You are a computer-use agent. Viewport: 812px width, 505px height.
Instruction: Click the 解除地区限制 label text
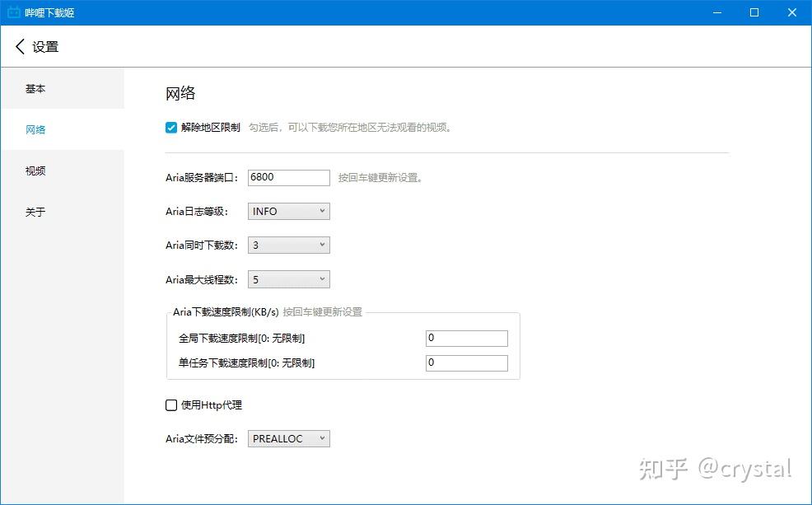coord(210,128)
